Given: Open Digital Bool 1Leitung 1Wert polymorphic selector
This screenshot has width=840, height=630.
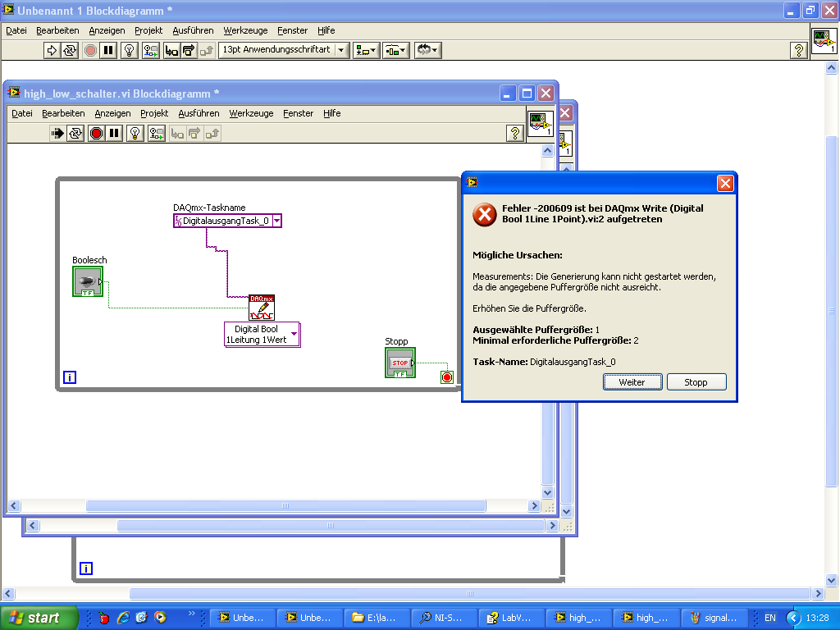Looking at the screenshot, I should click(262, 335).
